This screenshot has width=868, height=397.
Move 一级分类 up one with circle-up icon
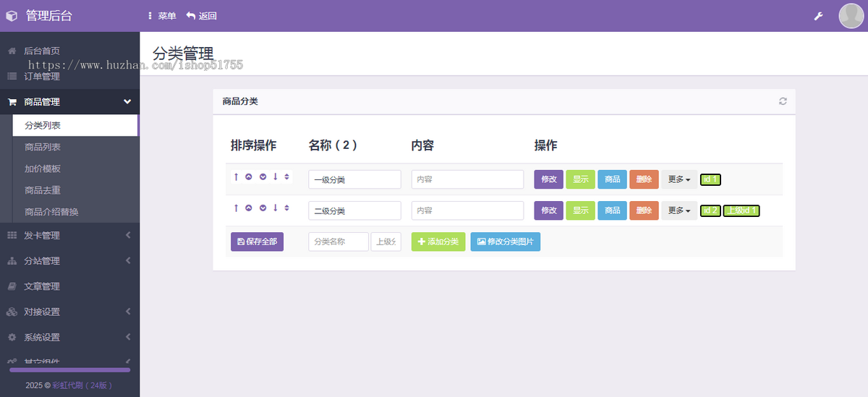249,176
